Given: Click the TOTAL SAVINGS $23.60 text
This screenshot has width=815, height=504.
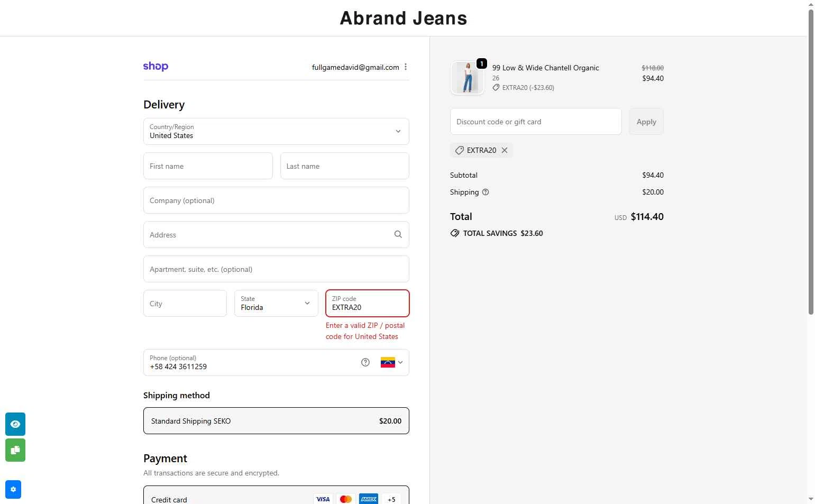Looking at the screenshot, I should (503, 233).
